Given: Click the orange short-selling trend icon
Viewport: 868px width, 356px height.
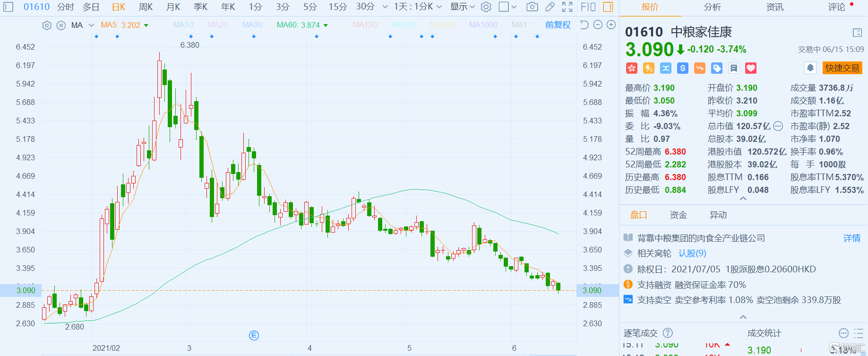Looking at the screenshot, I should 700,68.
